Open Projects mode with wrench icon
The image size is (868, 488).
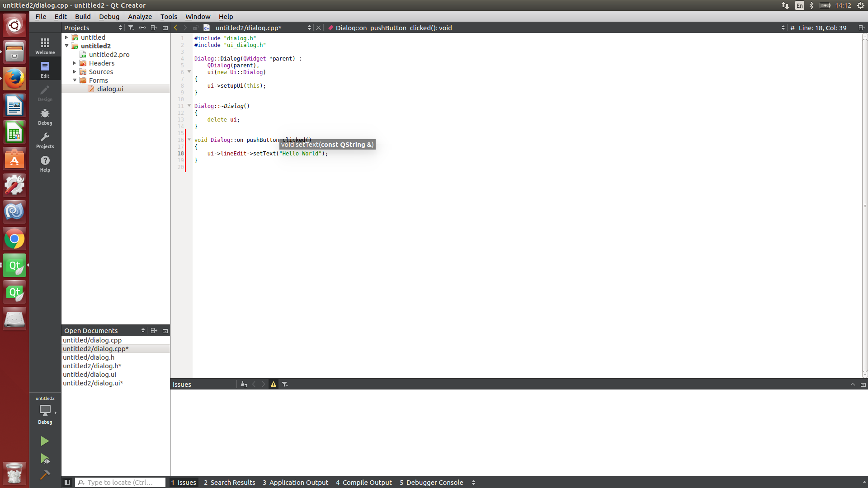tap(45, 140)
